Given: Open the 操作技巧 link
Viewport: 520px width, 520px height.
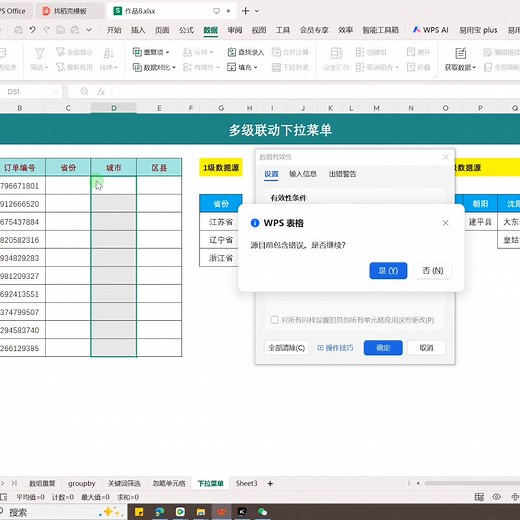Looking at the screenshot, I should (x=335, y=348).
